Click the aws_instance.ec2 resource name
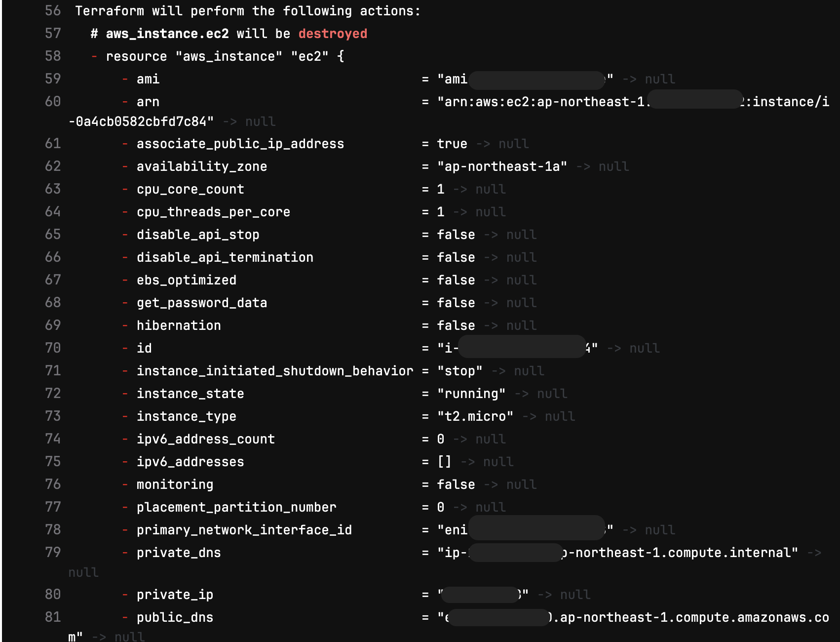Image resolution: width=840 pixels, height=642 pixels. [167, 34]
